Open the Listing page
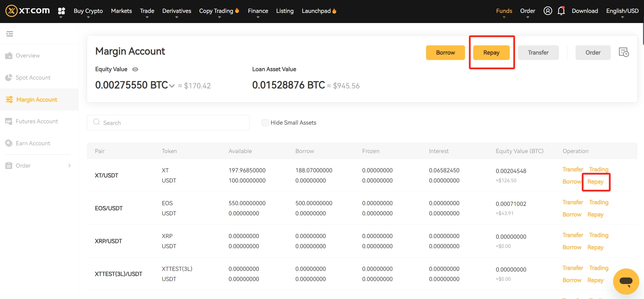This screenshot has height=299, width=644. point(285,11)
